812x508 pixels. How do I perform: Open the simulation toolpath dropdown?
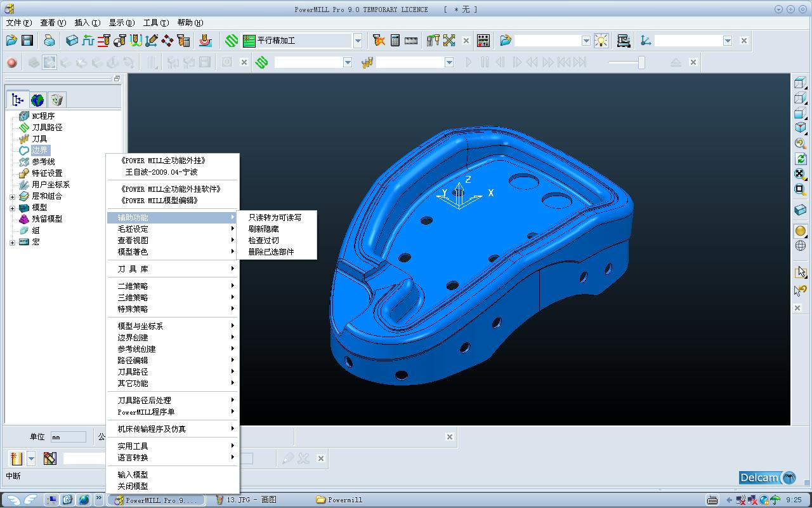click(348, 62)
